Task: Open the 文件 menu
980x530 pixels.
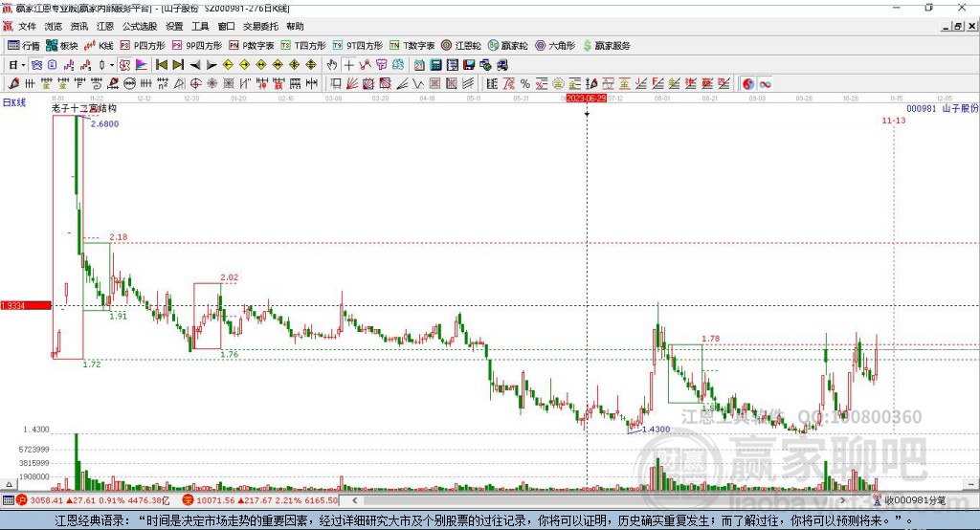Action: (27, 26)
